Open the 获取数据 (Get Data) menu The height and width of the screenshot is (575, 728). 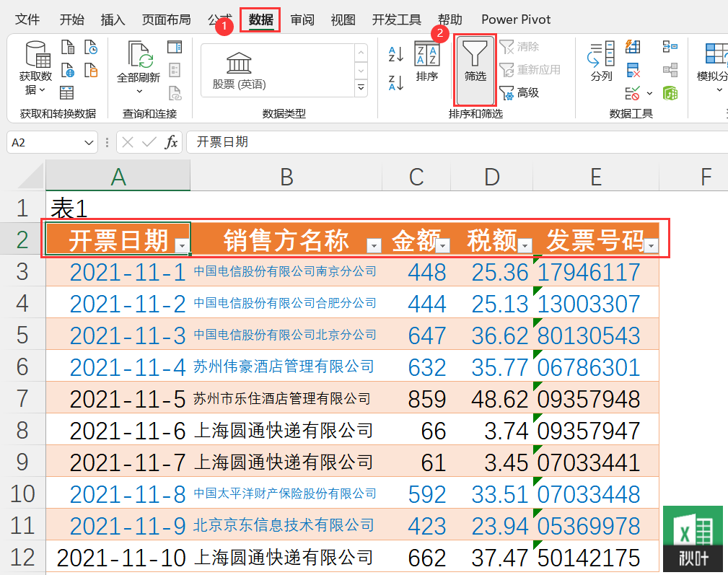click(x=36, y=68)
